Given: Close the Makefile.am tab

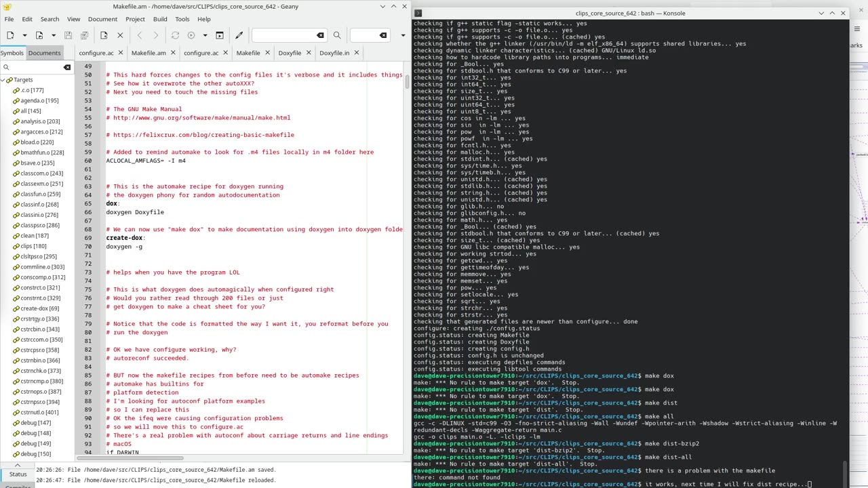Looking at the screenshot, I should click(x=173, y=53).
